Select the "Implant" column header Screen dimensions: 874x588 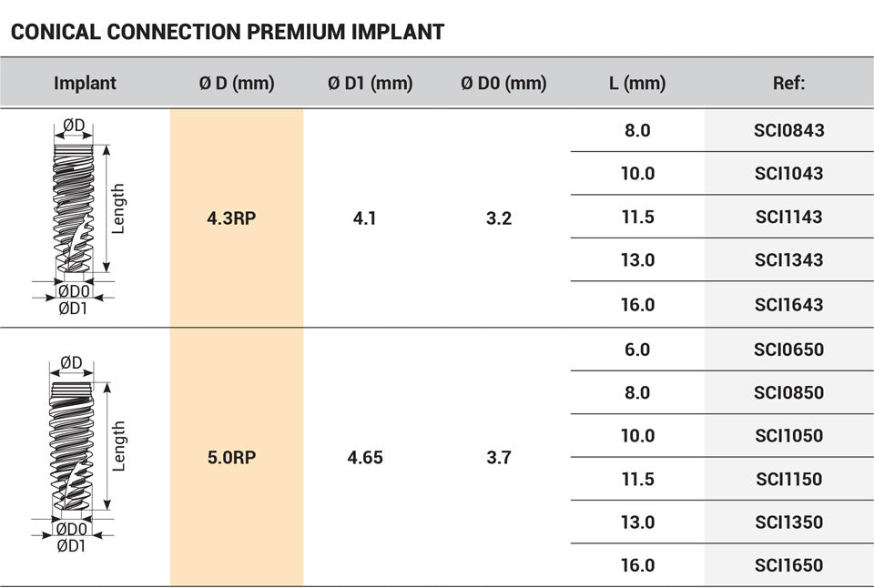(85, 84)
